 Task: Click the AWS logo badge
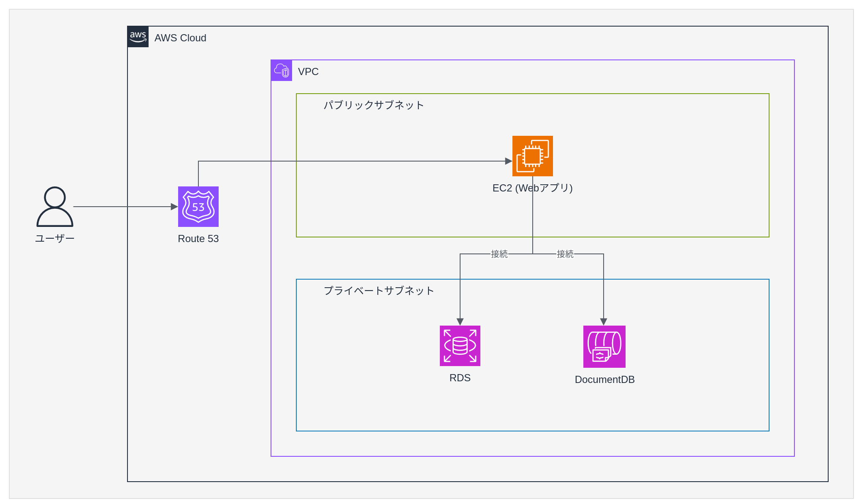click(138, 37)
